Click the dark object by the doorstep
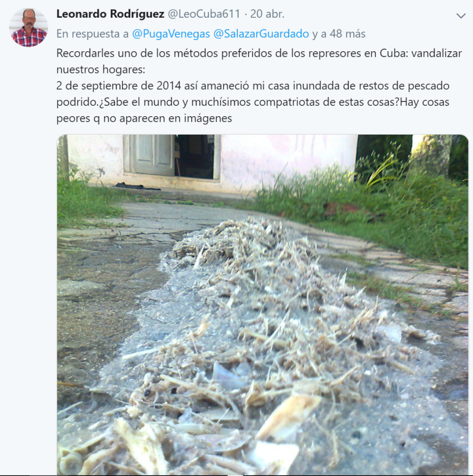Viewport: 473px width, 476px height. pos(137,186)
